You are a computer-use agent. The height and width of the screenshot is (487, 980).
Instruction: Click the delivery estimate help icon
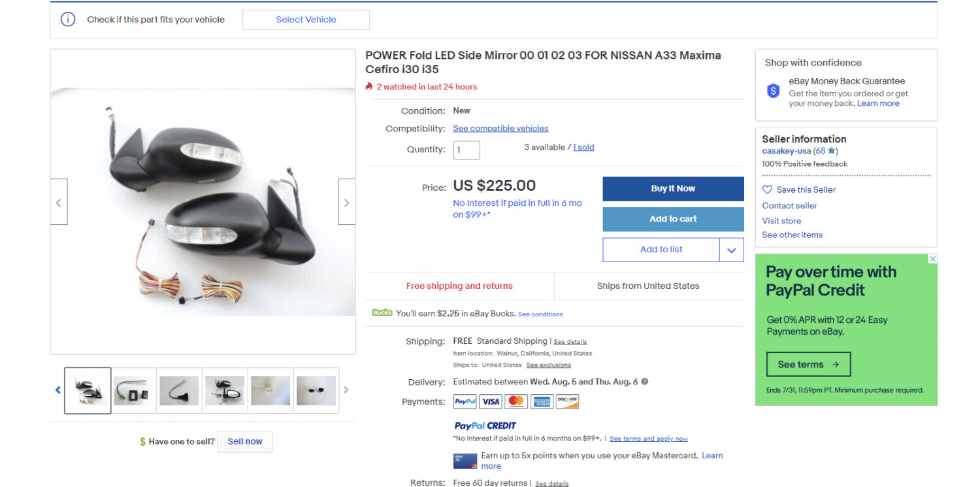[645, 382]
